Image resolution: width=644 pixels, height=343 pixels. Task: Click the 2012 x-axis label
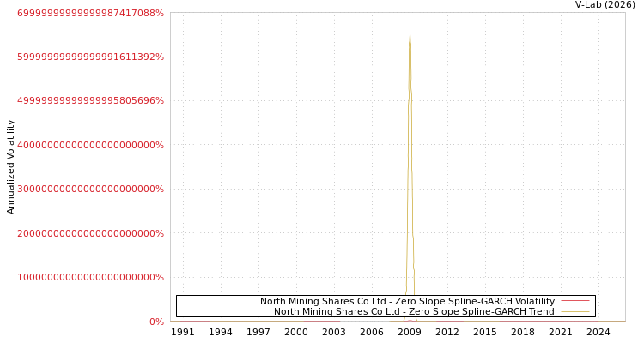[447, 332]
